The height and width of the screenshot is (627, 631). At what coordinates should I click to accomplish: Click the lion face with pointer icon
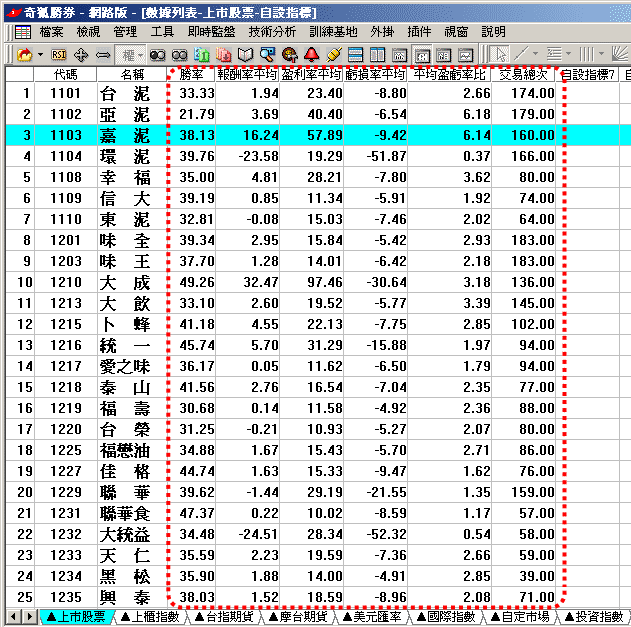click(289, 55)
